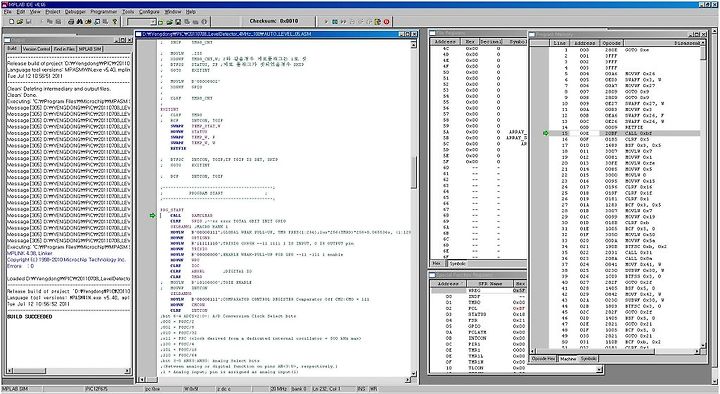Click the Checksum 0x0010 toolbar display
This screenshot has width=720, height=394.
[x=274, y=21]
